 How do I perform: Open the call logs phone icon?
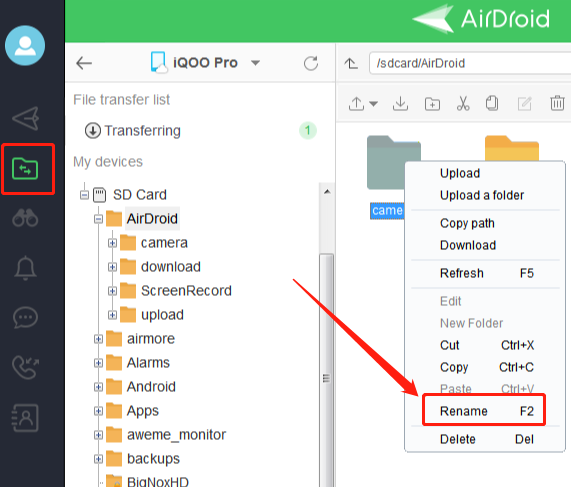pyautogui.click(x=25, y=367)
